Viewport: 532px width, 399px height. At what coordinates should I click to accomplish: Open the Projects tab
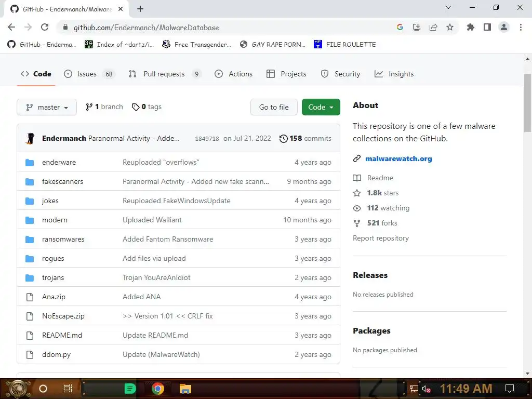pos(286,74)
